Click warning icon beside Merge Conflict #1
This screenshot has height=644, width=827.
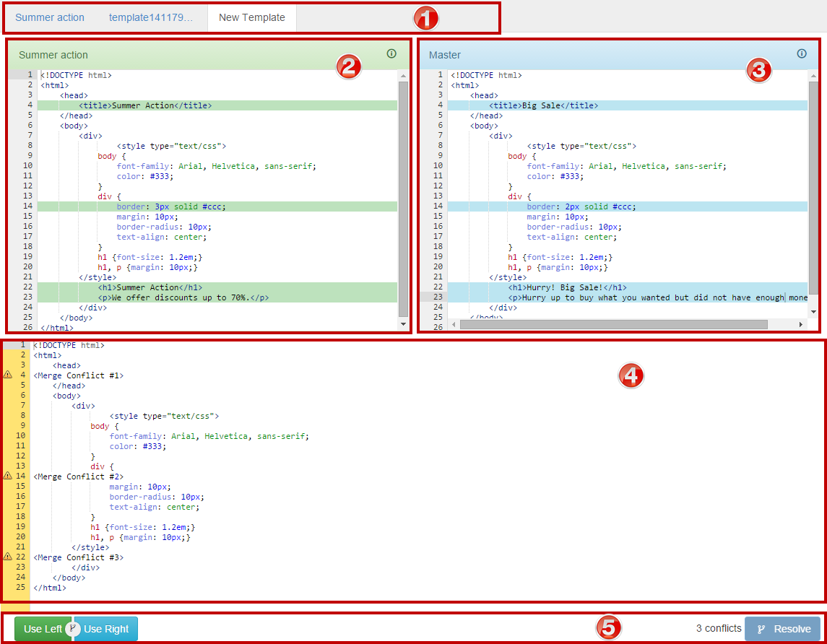8,375
